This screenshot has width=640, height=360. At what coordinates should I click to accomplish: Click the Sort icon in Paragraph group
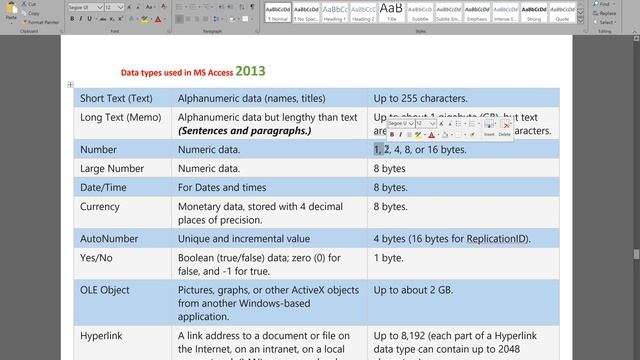(x=242, y=7)
